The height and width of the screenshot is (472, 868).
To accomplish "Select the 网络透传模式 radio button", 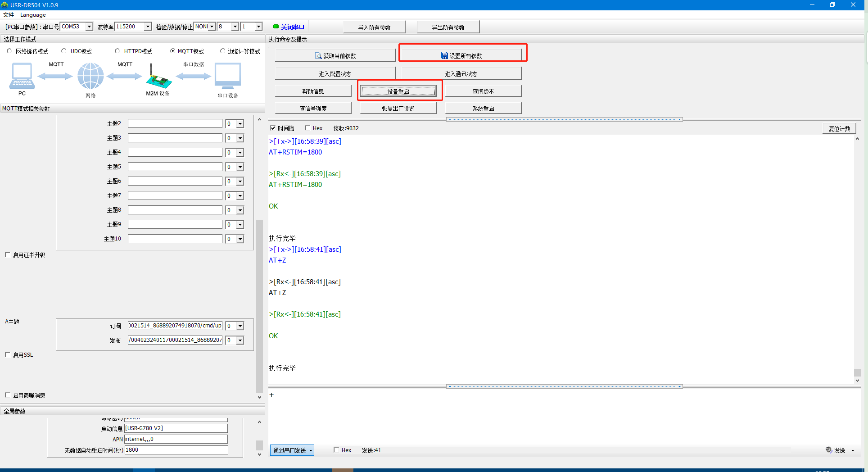I will [9, 51].
